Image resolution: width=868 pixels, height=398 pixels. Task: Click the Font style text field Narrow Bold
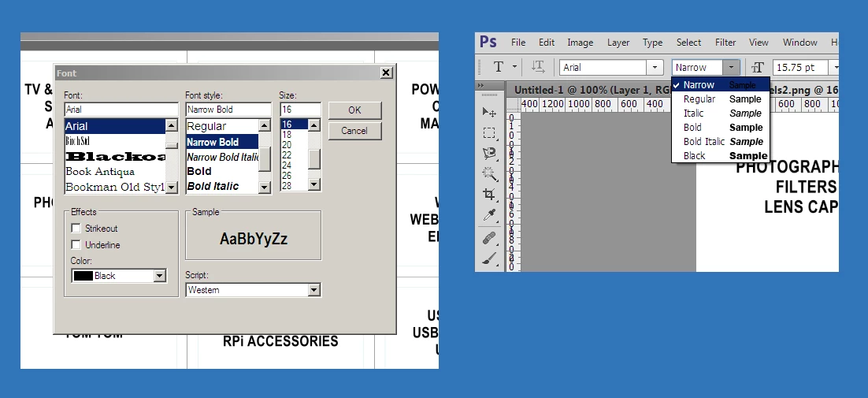(x=228, y=110)
